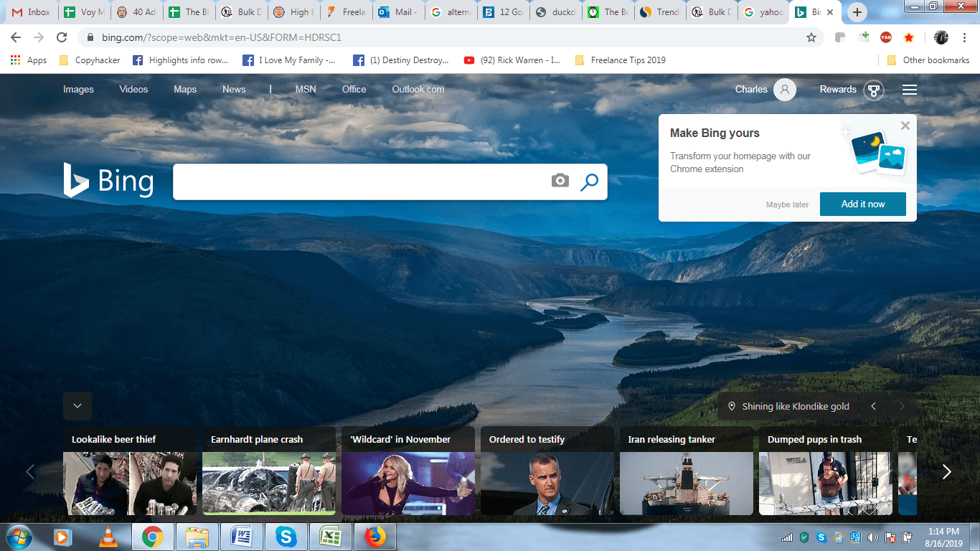980x551 pixels.
Task: Click the Bing logo
Action: coord(108,180)
